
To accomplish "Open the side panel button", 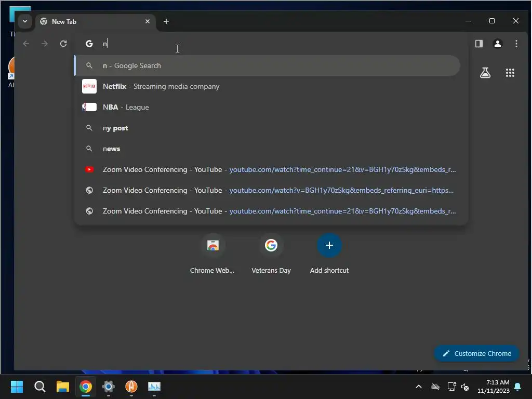I will [x=478, y=44].
